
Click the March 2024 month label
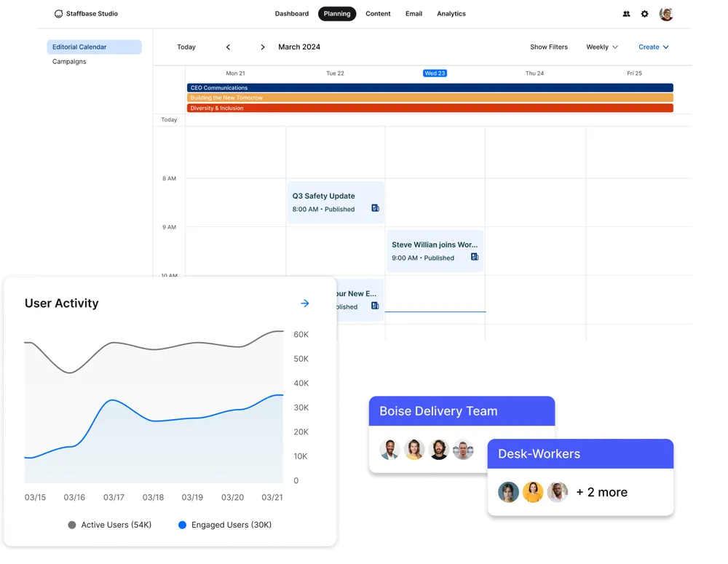pos(299,47)
